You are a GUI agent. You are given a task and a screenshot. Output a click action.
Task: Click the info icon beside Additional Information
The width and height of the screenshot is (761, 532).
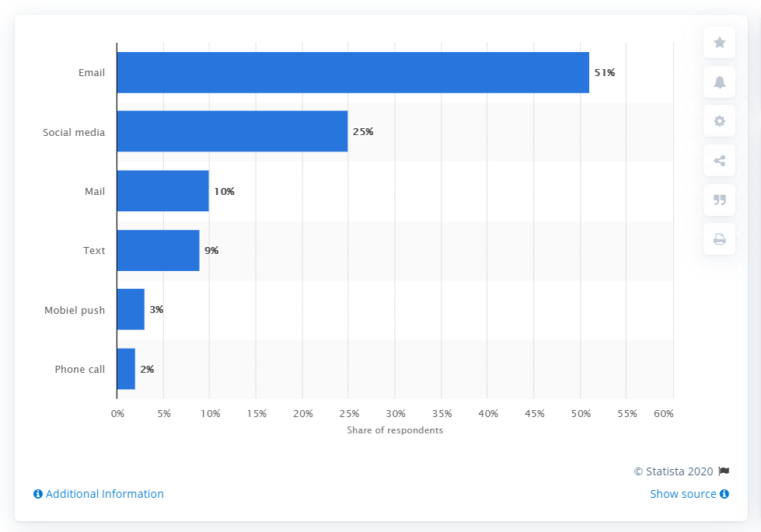[x=37, y=494]
